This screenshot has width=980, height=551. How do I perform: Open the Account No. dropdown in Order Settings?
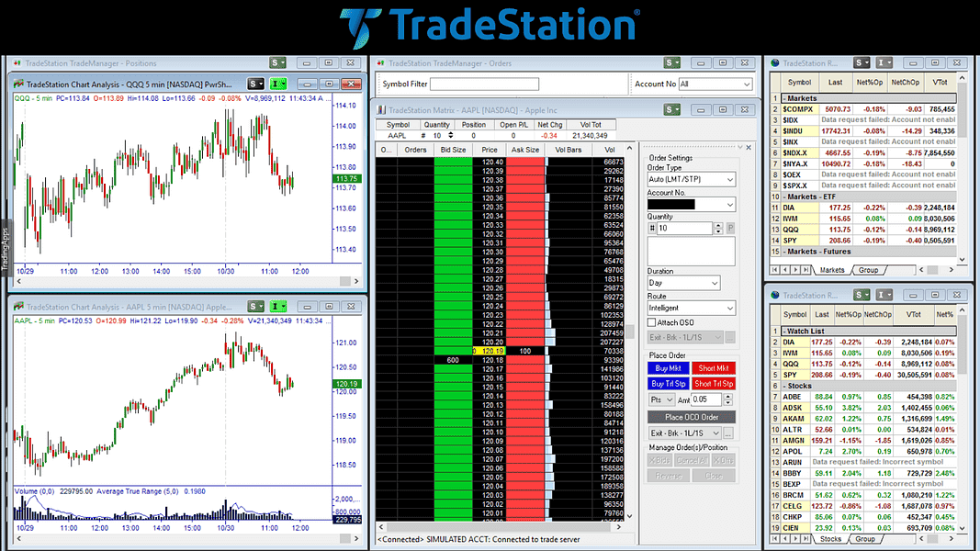click(692, 204)
